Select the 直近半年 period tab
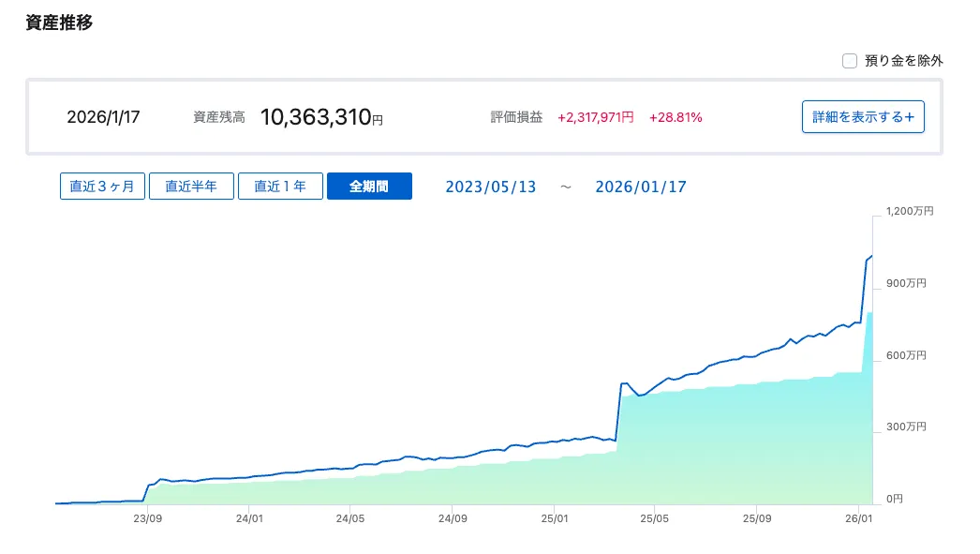Viewport: 980px width, 554px height. coord(191,187)
